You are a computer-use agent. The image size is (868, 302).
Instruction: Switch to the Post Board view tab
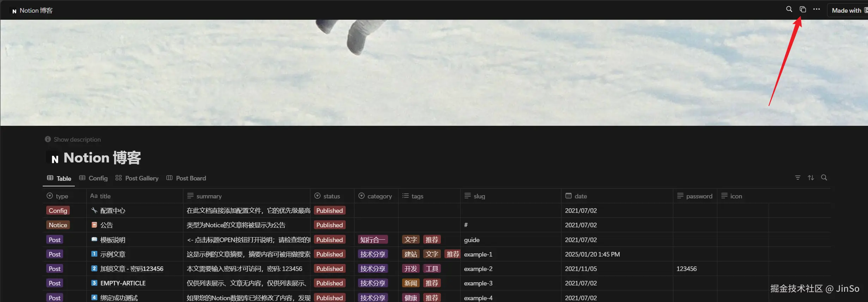[x=186, y=178]
